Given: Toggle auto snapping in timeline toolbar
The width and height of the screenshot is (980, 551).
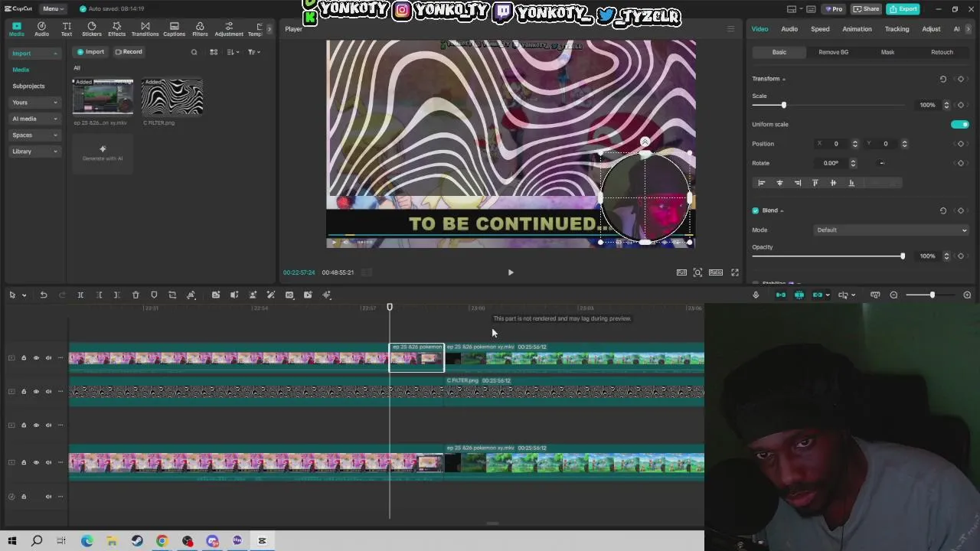Looking at the screenshot, I should point(799,295).
